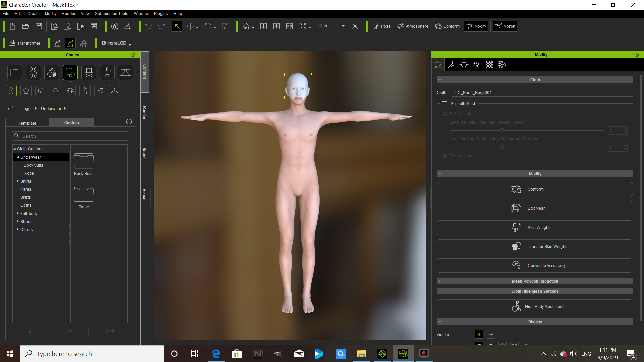Image resolution: width=644 pixels, height=362 pixels.
Task: Click the Open Project folder icon
Action: point(25,26)
